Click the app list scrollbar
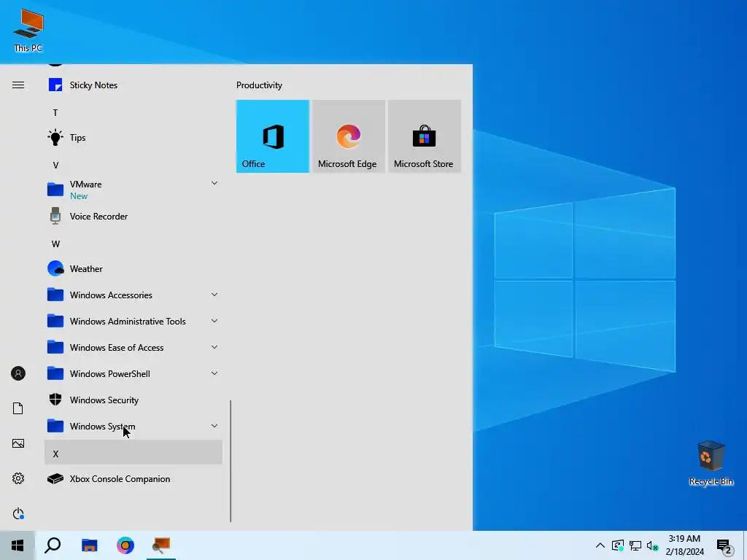747x560 pixels. click(231, 461)
